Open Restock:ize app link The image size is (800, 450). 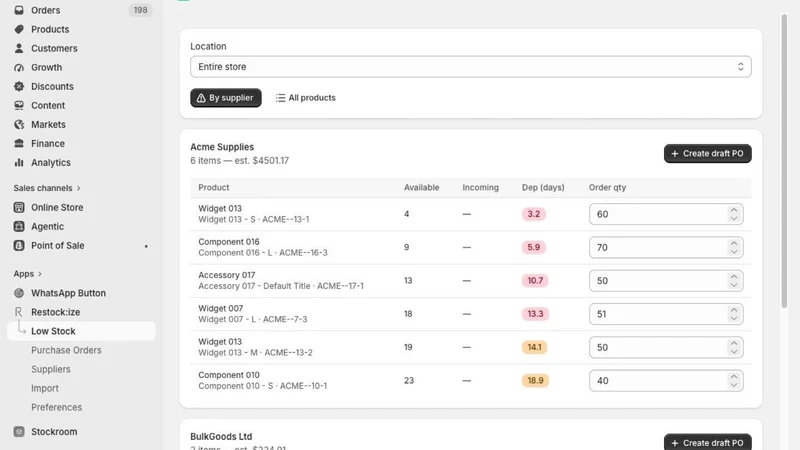tap(56, 312)
